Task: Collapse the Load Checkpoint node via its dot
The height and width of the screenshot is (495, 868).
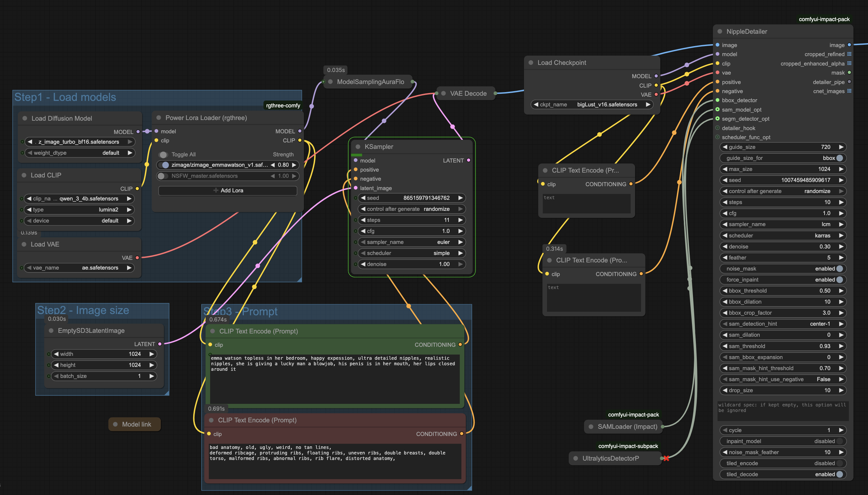Action: 531,63
